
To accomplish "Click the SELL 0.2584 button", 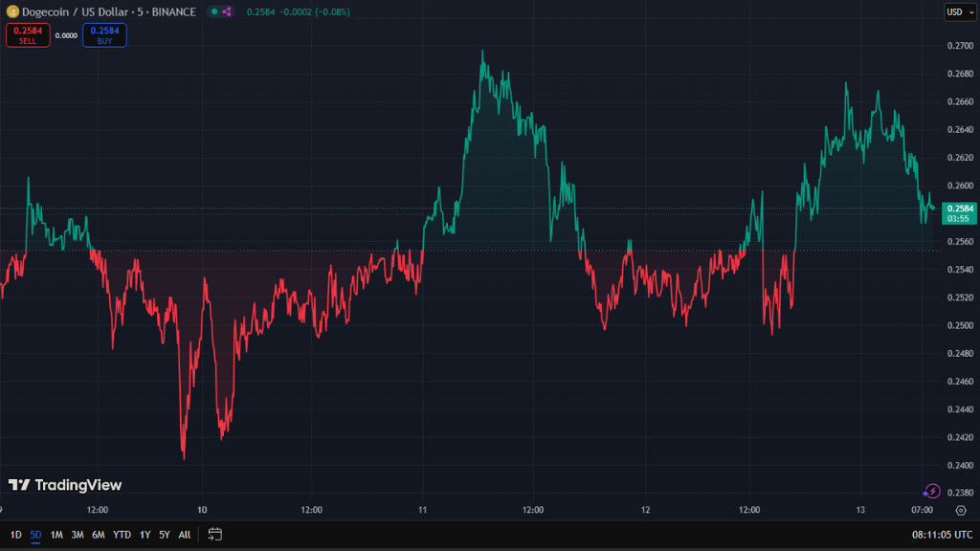I will coord(28,35).
